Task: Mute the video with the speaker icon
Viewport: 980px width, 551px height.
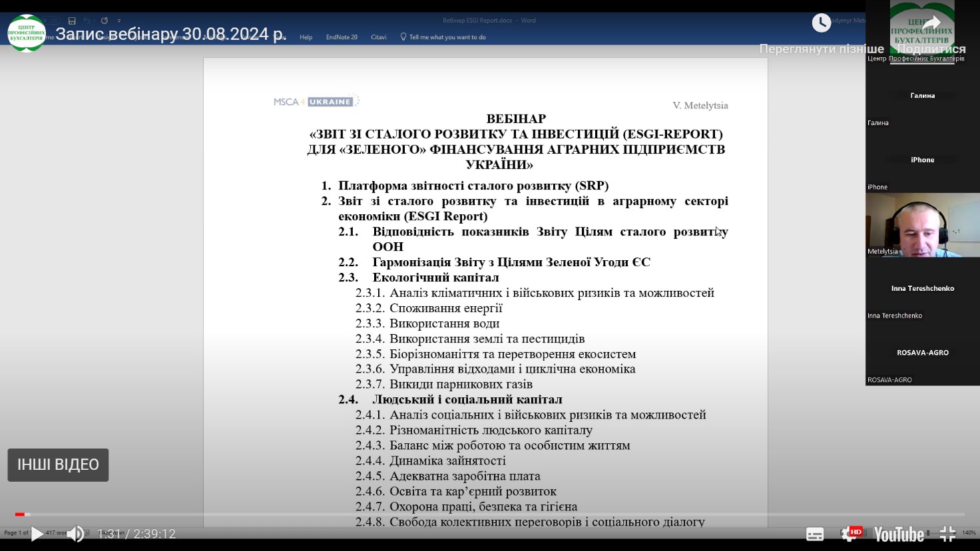Action: [75, 534]
